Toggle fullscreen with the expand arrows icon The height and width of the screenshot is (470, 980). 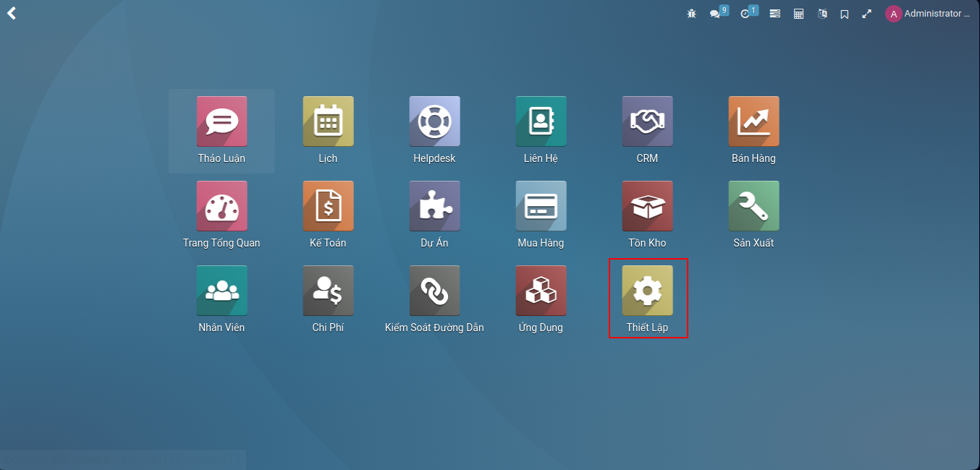click(x=866, y=14)
